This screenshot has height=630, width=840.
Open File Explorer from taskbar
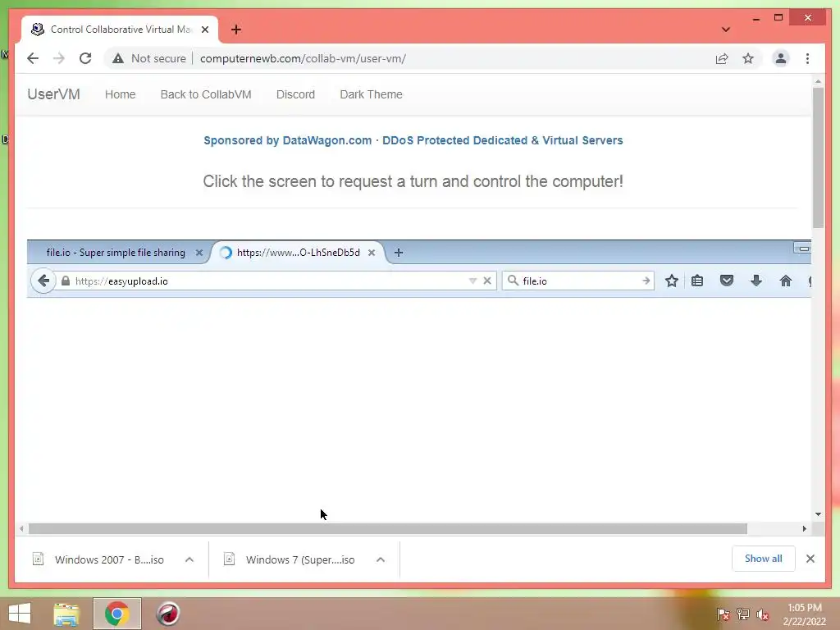[x=66, y=614]
